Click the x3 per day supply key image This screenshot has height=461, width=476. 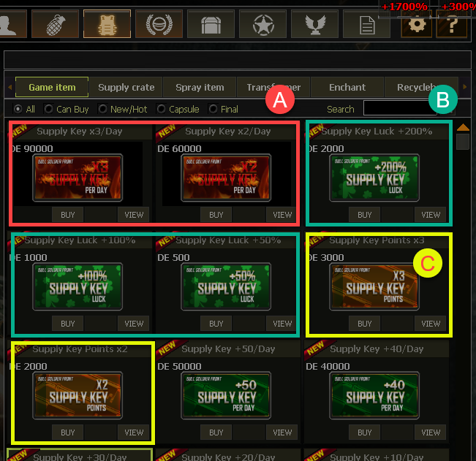[78, 178]
